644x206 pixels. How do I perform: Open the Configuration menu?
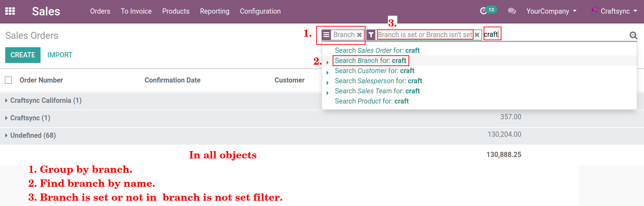[260, 11]
